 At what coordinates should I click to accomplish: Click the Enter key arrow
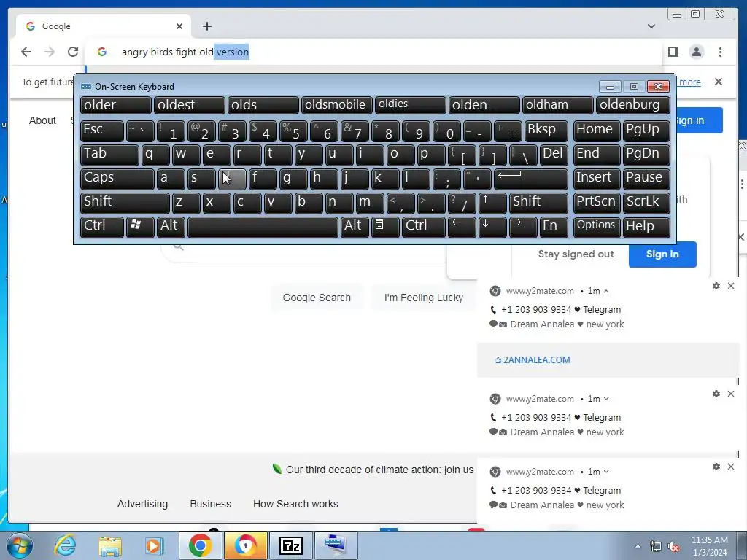click(x=531, y=179)
